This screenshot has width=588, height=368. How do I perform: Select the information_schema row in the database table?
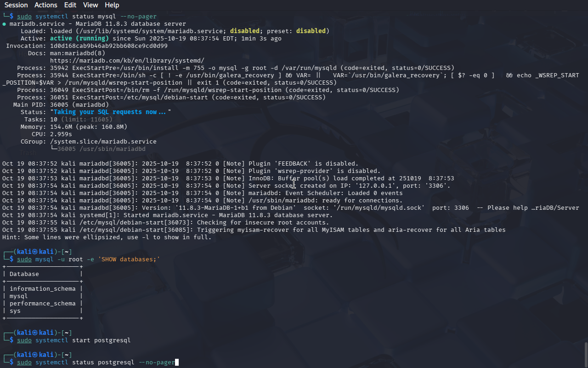pos(42,289)
